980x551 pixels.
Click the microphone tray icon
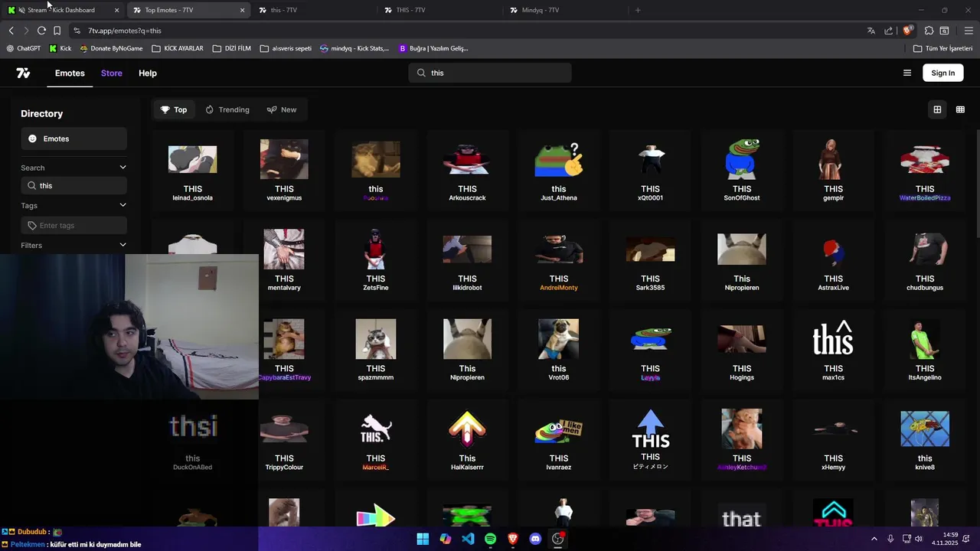[890, 539]
